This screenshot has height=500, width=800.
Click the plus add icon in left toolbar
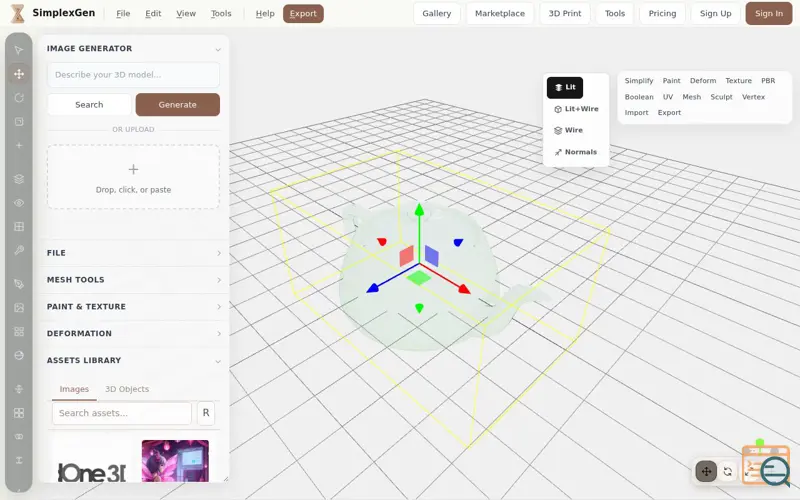(19, 145)
